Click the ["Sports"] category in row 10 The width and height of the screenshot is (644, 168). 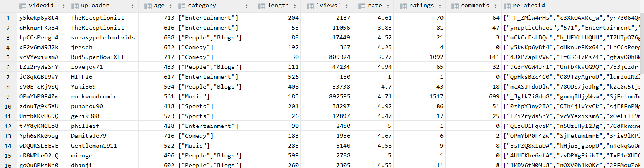(x=196, y=106)
